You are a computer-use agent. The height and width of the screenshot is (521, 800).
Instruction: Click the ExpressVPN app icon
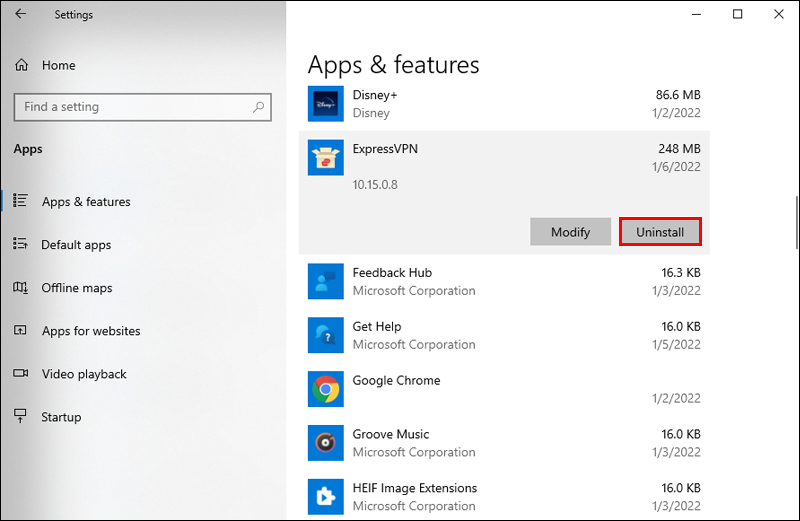point(326,157)
